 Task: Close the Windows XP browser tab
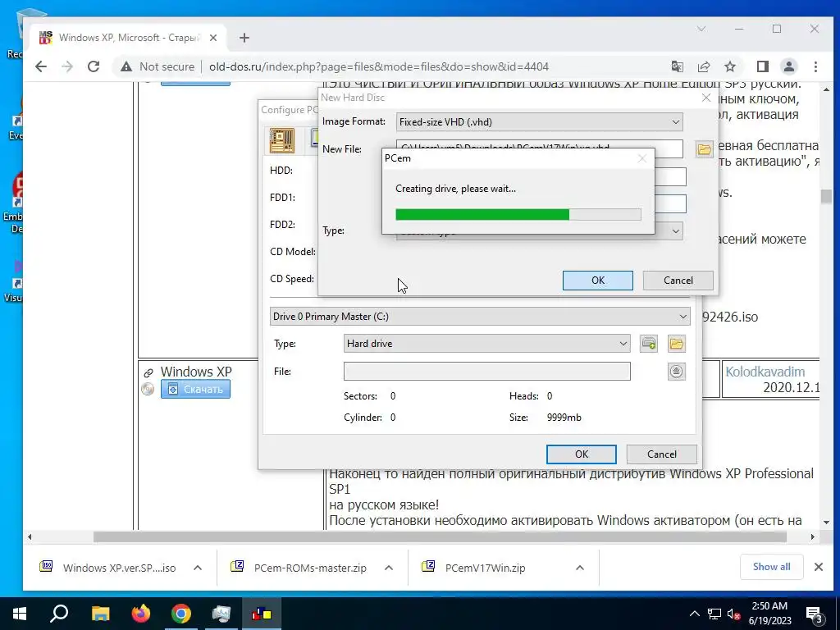(x=213, y=38)
